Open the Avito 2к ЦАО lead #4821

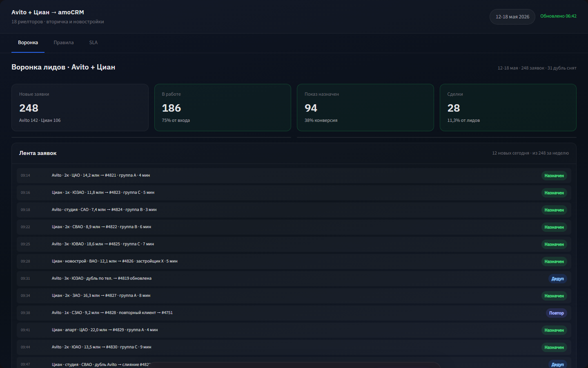294,175
